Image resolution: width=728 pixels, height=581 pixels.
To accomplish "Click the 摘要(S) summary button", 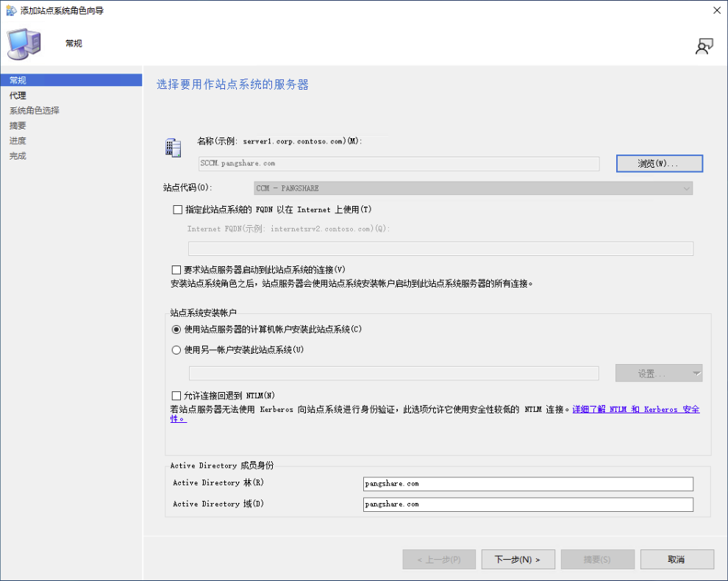I will pos(598,559).
